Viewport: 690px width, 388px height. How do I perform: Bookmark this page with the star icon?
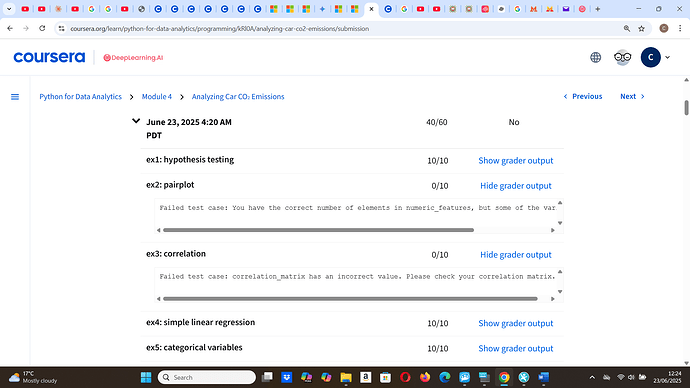pyautogui.click(x=642, y=29)
